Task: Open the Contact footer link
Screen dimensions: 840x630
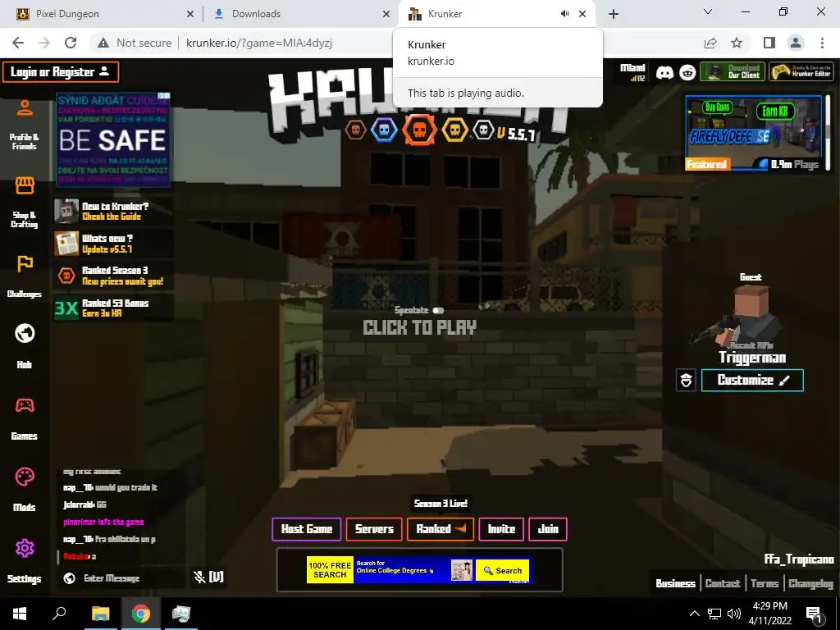Action: coord(723,583)
